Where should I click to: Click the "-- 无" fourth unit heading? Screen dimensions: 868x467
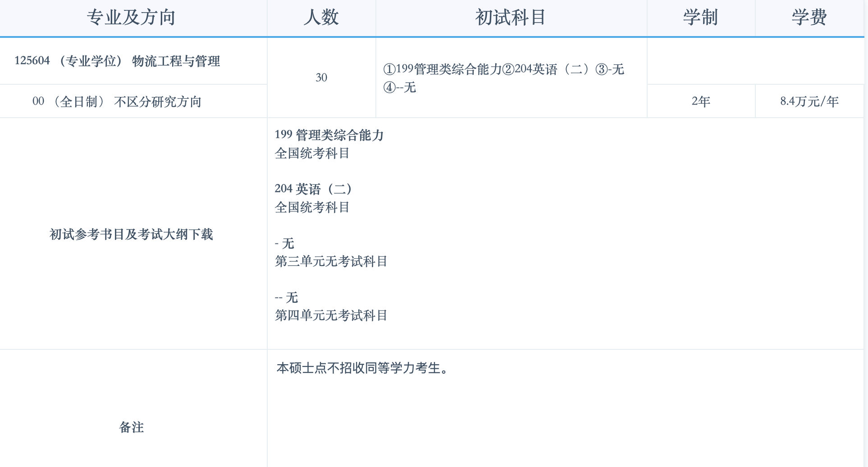point(287,298)
